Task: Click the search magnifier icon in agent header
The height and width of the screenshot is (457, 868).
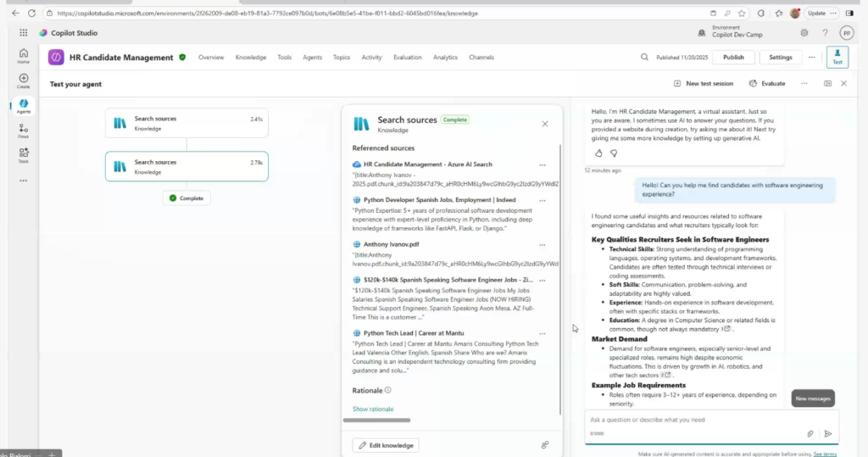Action: [645, 58]
